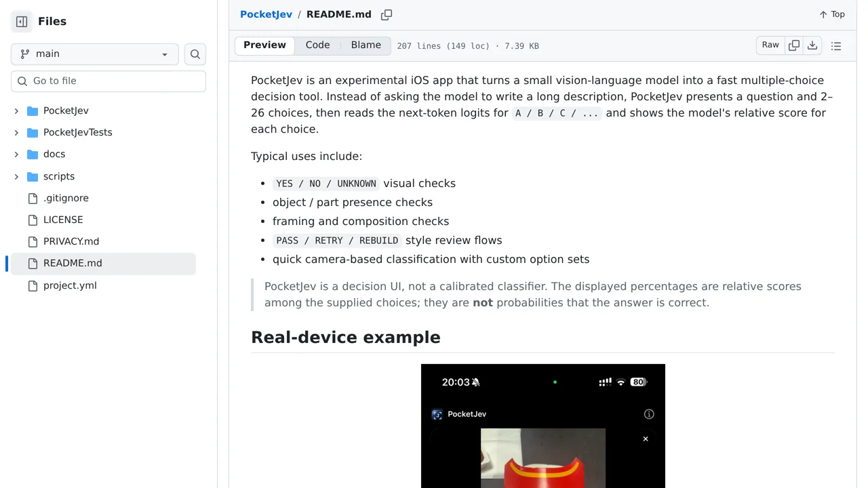Click the folder icon beside scripts
868x488 pixels.
pyautogui.click(x=33, y=176)
